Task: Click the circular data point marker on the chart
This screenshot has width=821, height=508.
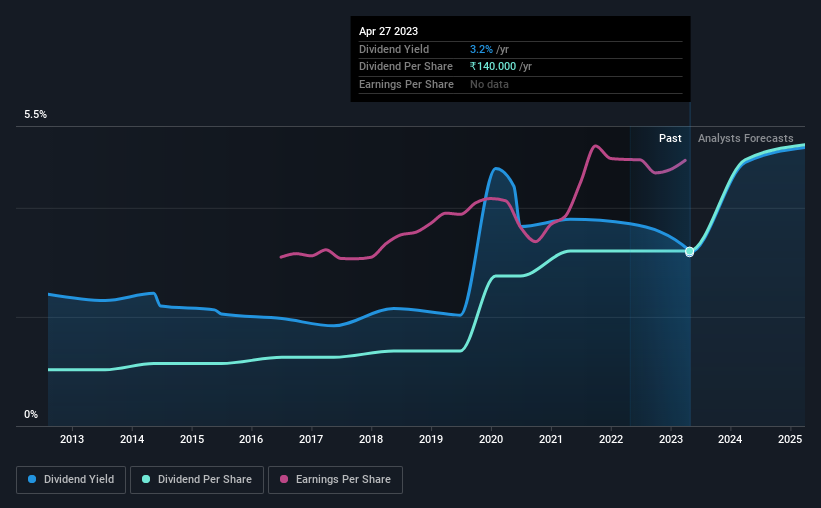Action: point(690,252)
